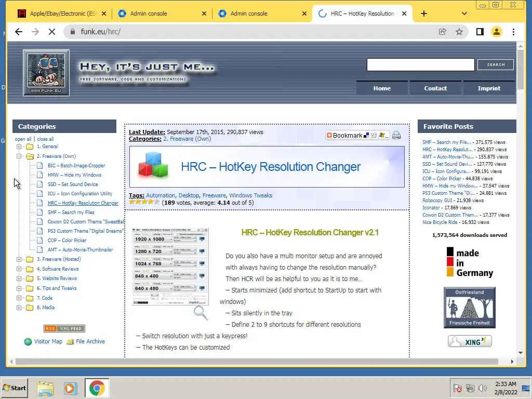Open SSD – Set Sound Device tree item
The height and width of the screenshot is (399, 532).
(x=73, y=184)
